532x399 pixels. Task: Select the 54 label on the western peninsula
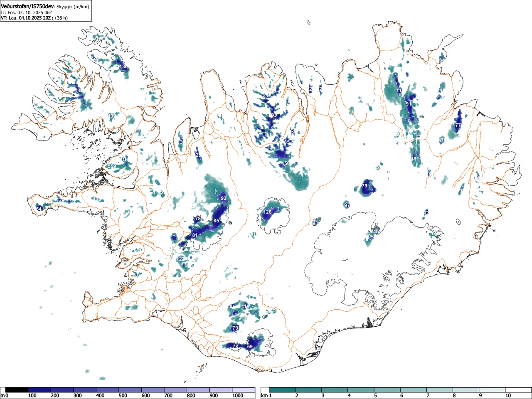(x=39, y=209)
